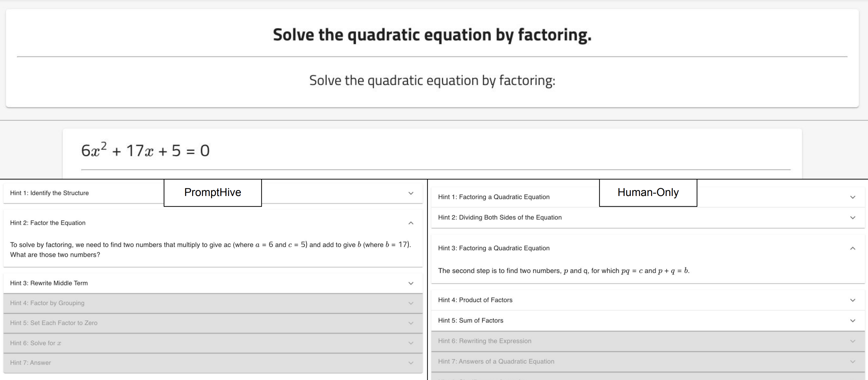Open 'Hint 5: Set Each Factor to Zero'
This screenshot has width=868, height=380.
tap(54, 323)
